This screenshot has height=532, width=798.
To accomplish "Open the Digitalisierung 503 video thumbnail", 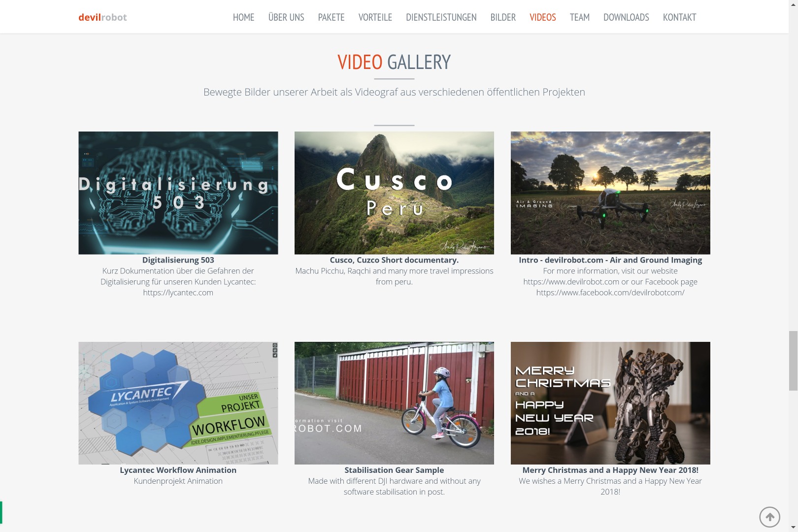I will 178,193.
